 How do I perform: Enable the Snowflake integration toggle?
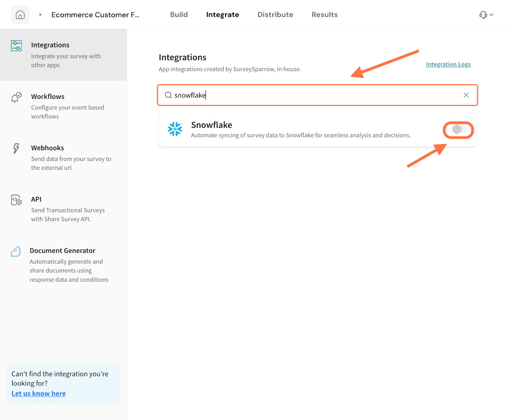pyautogui.click(x=459, y=130)
